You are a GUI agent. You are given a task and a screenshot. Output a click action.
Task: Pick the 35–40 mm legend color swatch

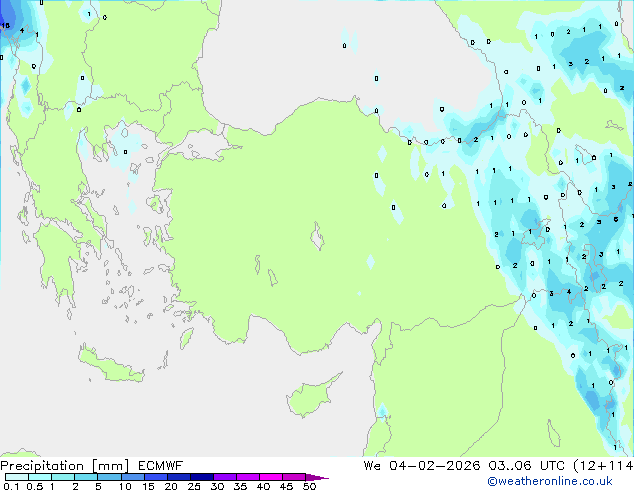click(x=247, y=477)
